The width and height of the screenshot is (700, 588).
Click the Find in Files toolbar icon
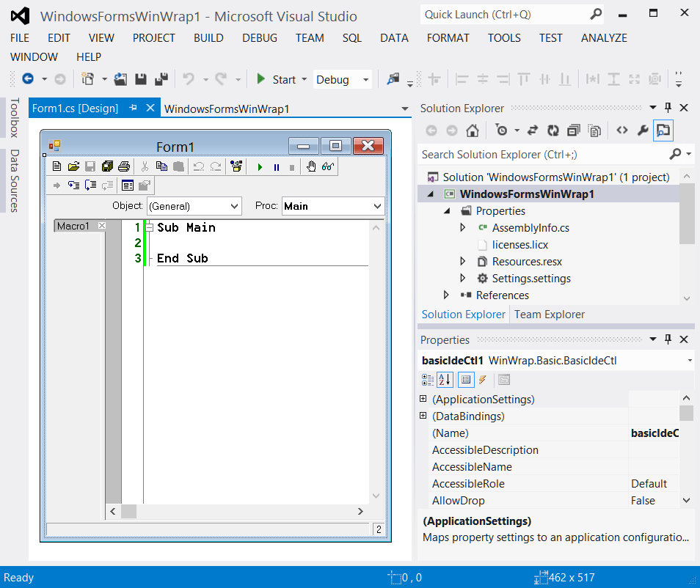tap(393, 79)
